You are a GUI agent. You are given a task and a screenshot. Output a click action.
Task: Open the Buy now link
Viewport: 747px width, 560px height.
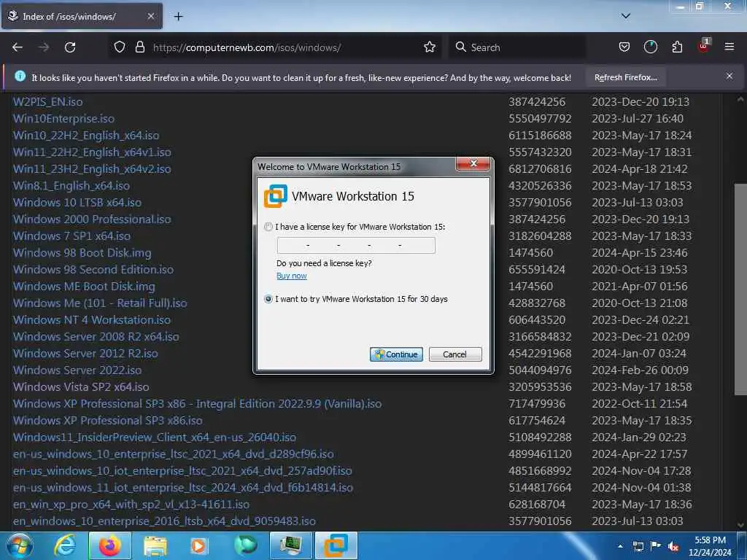coord(292,276)
